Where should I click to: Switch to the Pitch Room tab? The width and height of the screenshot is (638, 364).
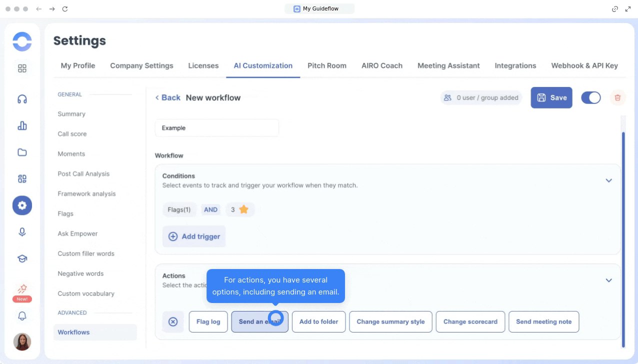coord(326,65)
